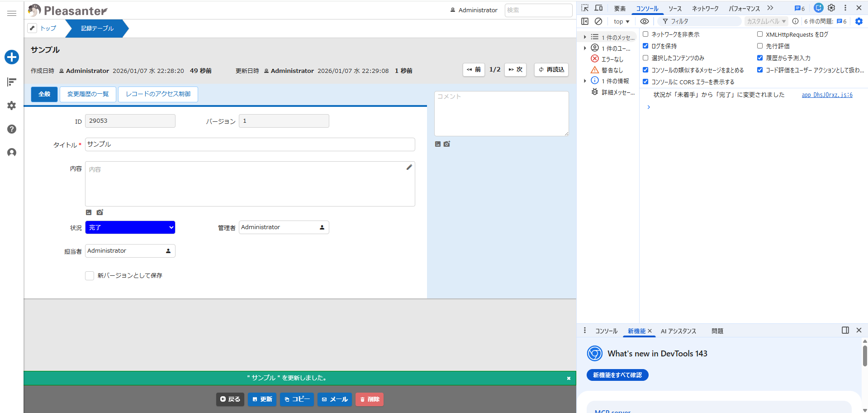
Task: Open the user account sidebar icon
Action: [x=12, y=153]
